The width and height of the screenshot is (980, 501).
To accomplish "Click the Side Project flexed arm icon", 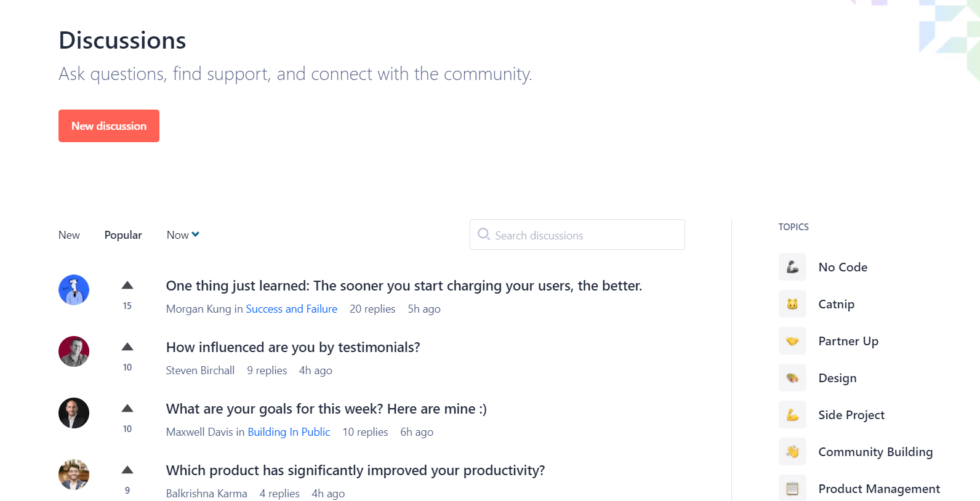I will (x=792, y=415).
